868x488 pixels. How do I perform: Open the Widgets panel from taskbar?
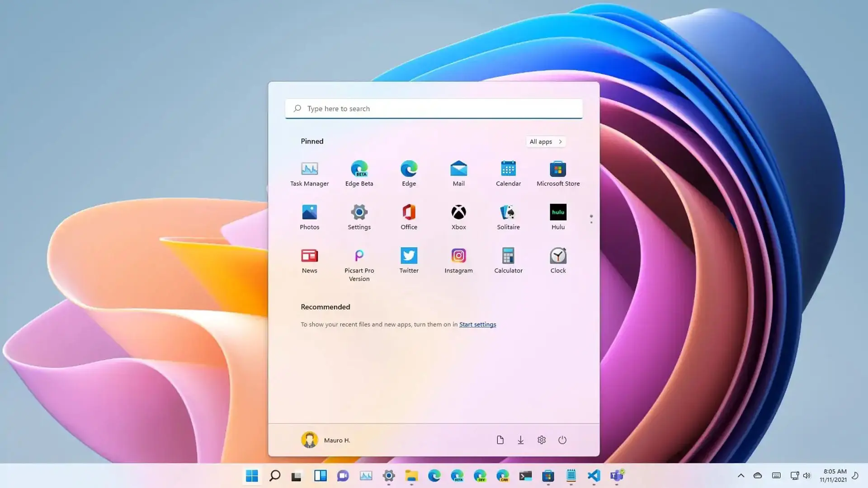click(x=320, y=475)
